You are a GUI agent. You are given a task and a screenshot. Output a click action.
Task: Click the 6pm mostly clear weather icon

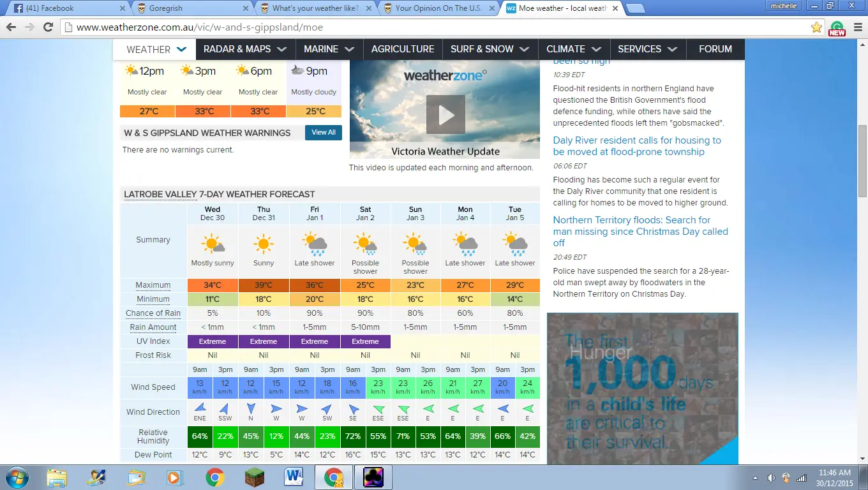click(x=243, y=71)
